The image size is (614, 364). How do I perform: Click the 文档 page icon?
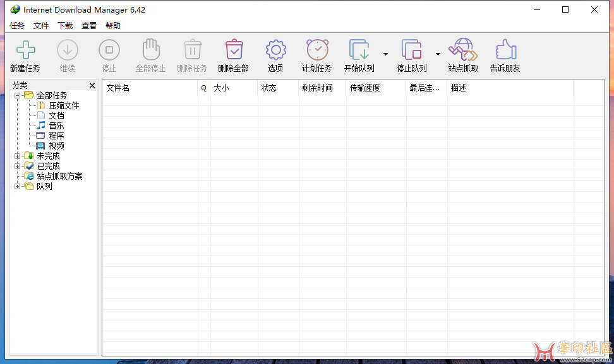click(x=40, y=115)
